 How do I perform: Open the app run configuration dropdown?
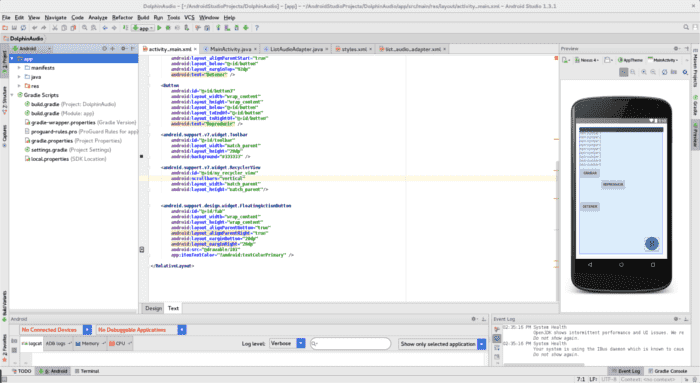click(x=143, y=28)
